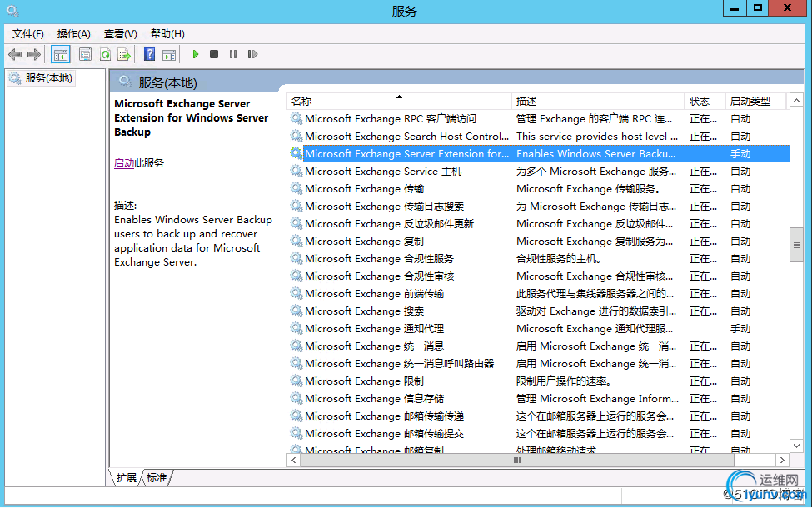Open the Help toolbar icon
Screen dimensions: 812x508
(149, 54)
